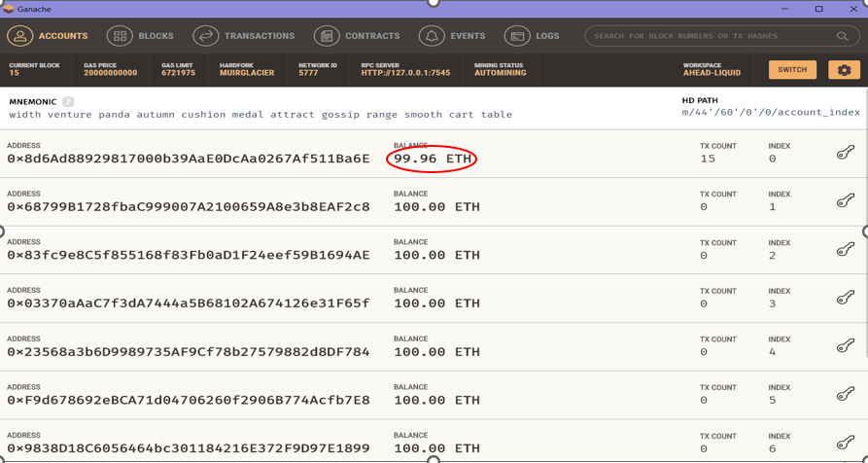The width and height of the screenshot is (868, 463).
Task: Go to the Contracts tab
Action: [x=357, y=36]
